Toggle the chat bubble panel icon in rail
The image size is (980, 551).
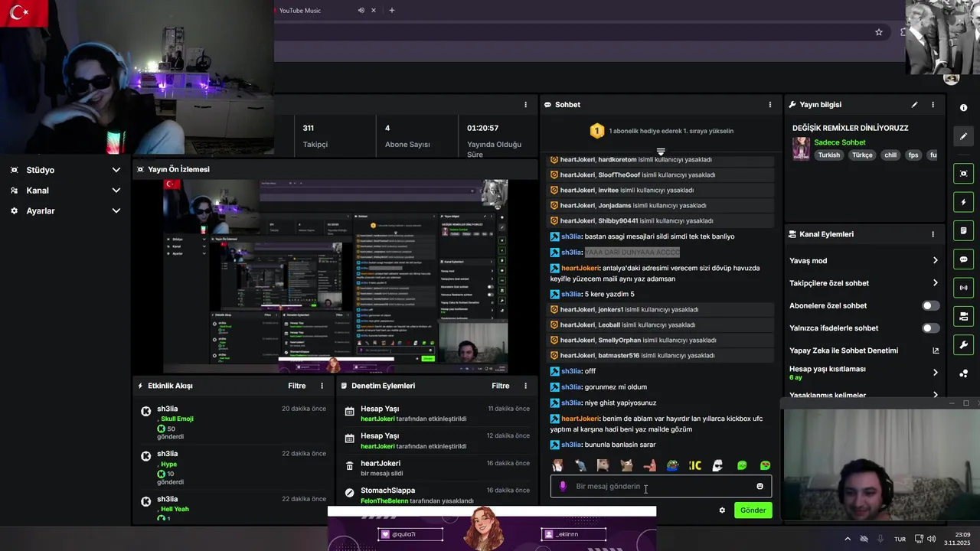pyautogui.click(x=964, y=259)
